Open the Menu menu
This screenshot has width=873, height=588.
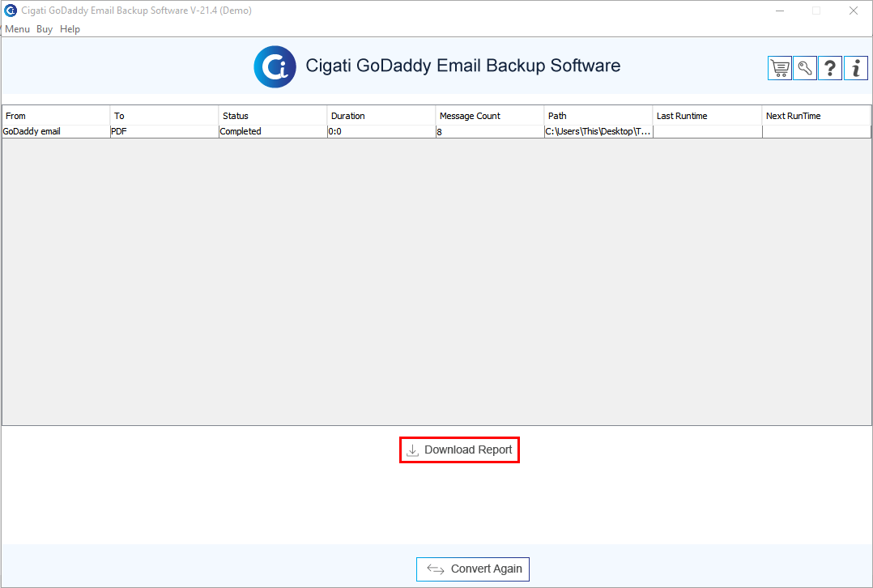click(17, 29)
